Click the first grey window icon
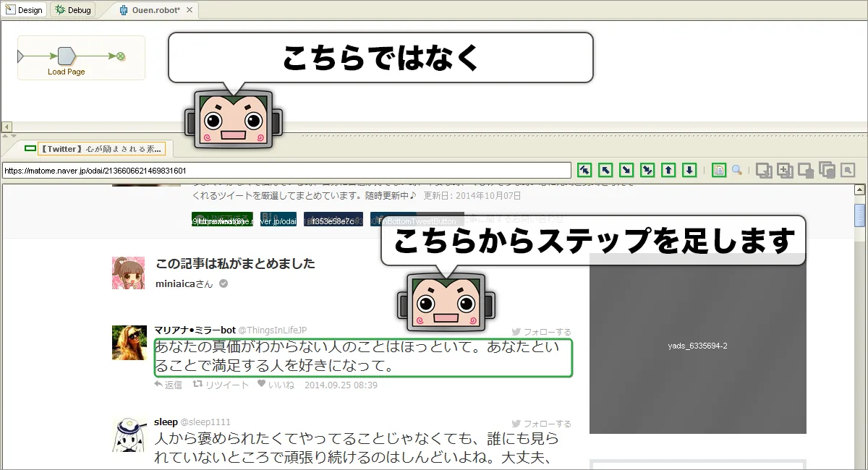Screen dimensions: 868x470 coord(764,171)
